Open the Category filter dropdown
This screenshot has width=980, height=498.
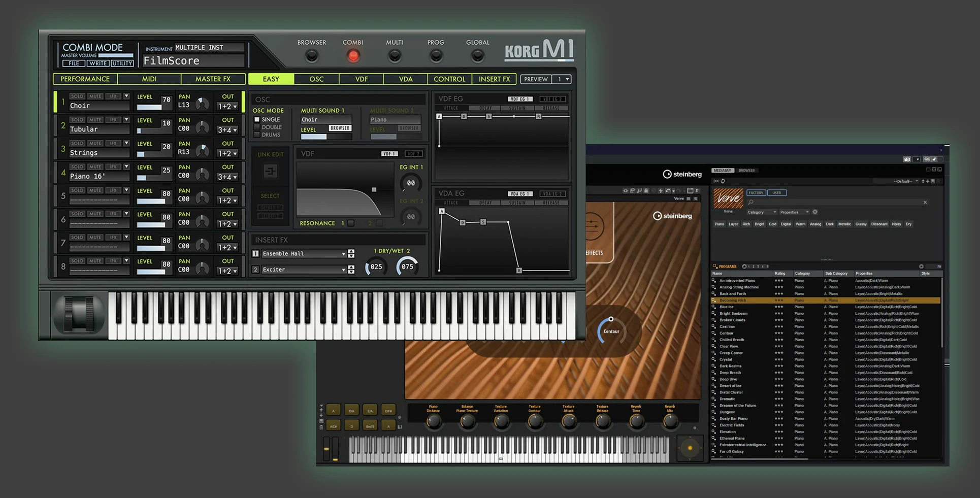[762, 212]
